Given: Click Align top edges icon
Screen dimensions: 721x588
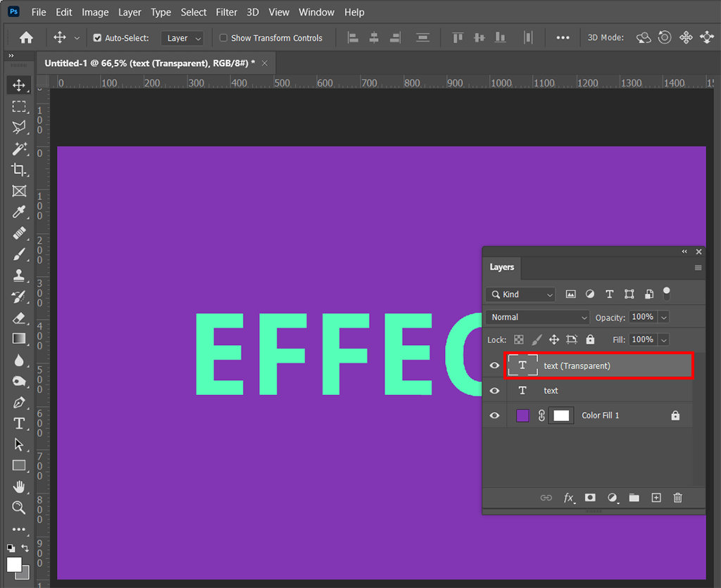Looking at the screenshot, I should 458,38.
